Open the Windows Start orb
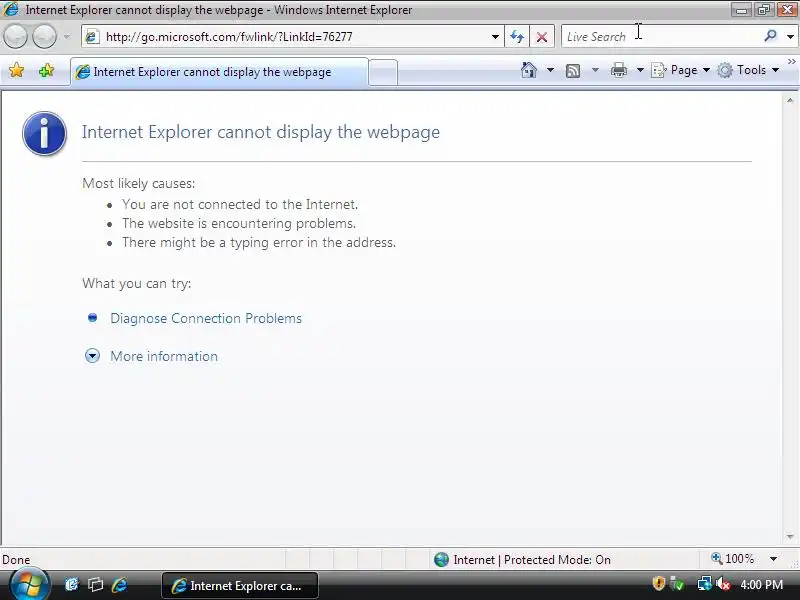 coord(29,585)
